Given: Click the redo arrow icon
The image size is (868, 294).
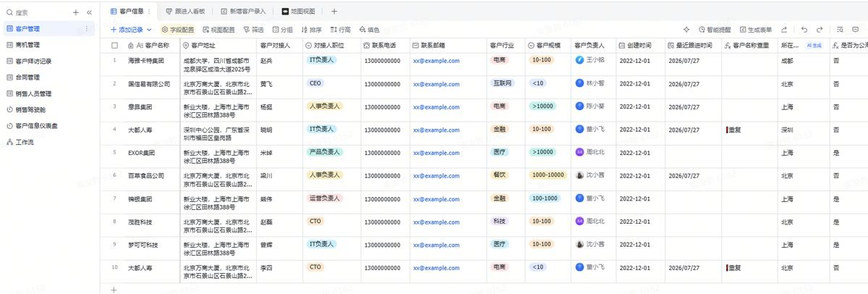Looking at the screenshot, I should pyautogui.click(x=820, y=30).
